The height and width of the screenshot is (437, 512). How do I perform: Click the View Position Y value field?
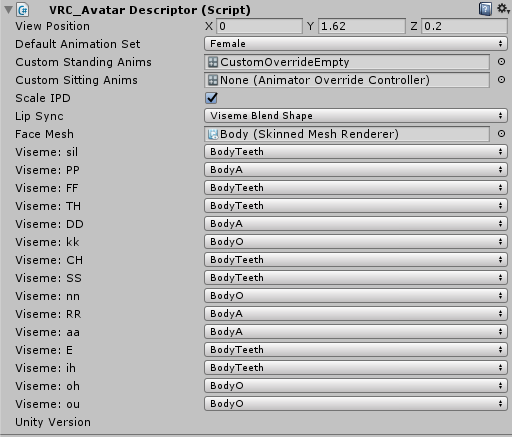pyautogui.click(x=362, y=26)
